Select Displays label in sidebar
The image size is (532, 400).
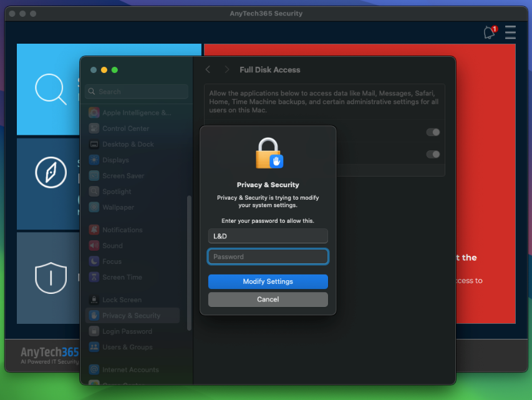tap(116, 160)
